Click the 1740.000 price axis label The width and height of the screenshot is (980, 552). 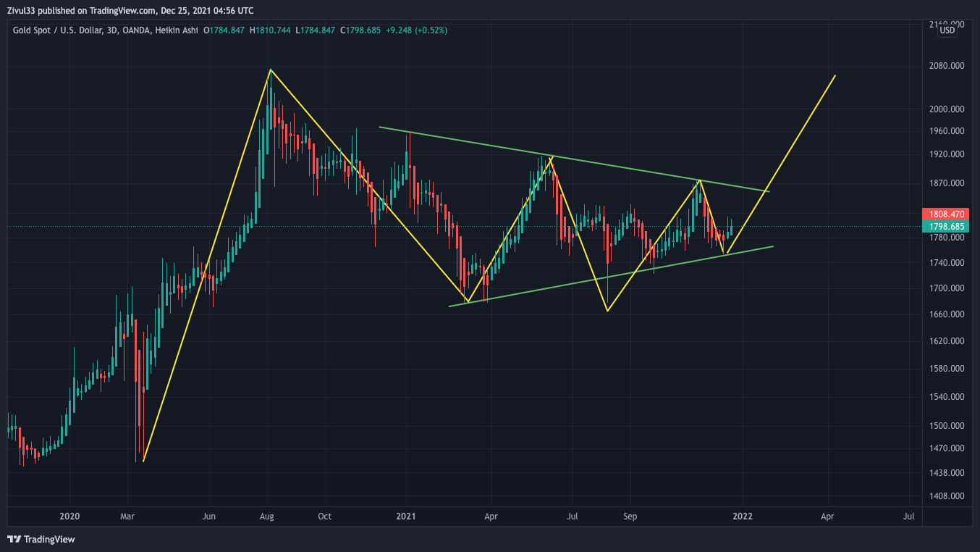[x=947, y=263]
